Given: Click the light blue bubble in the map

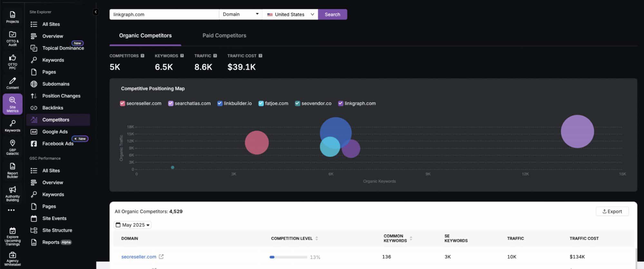Looking at the screenshot, I should (x=330, y=147).
